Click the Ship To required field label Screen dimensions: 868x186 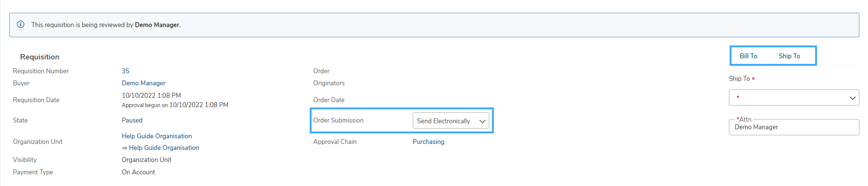click(x=742, y=79)
